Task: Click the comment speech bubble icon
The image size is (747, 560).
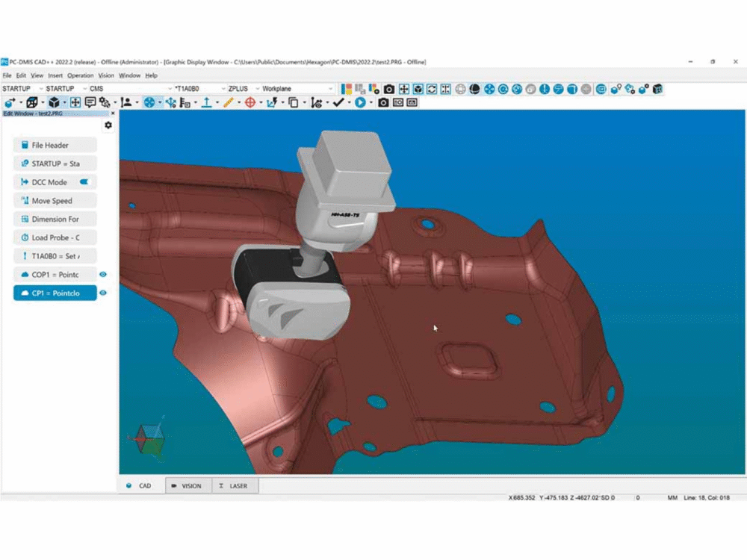Action: pyautogui.click(x=90, y=102)
